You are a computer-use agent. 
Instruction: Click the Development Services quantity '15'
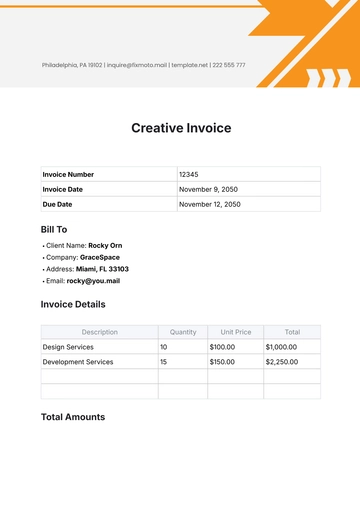pyautogui.click(x=163, y=362)
